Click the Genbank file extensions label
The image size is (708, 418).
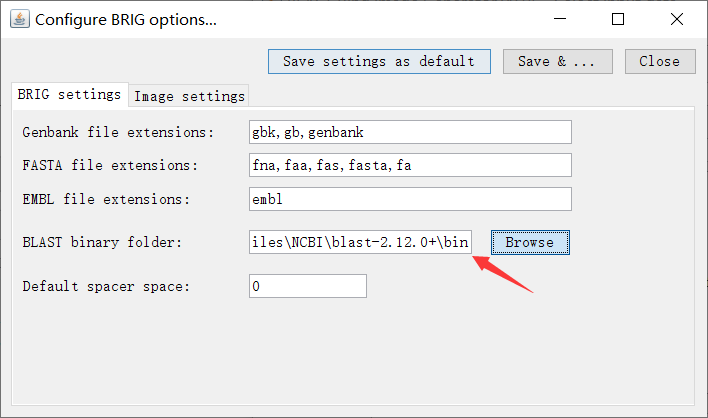coord(118,132)
